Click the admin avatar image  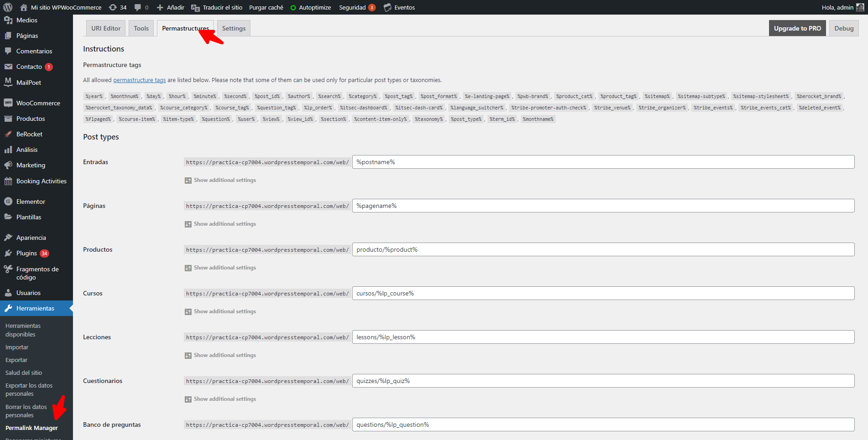click(860, 7)
